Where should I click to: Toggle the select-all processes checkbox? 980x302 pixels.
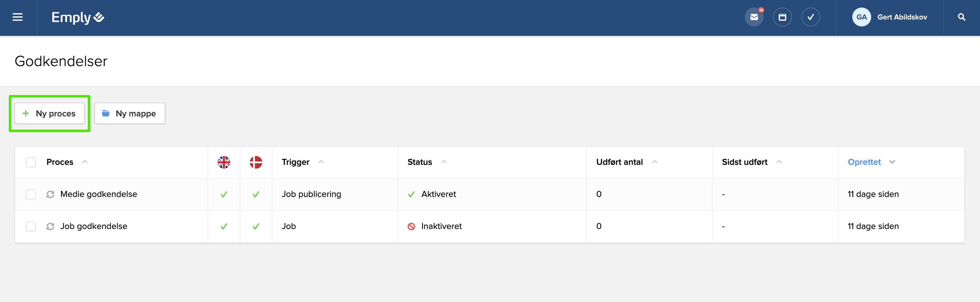pos(31,162)
